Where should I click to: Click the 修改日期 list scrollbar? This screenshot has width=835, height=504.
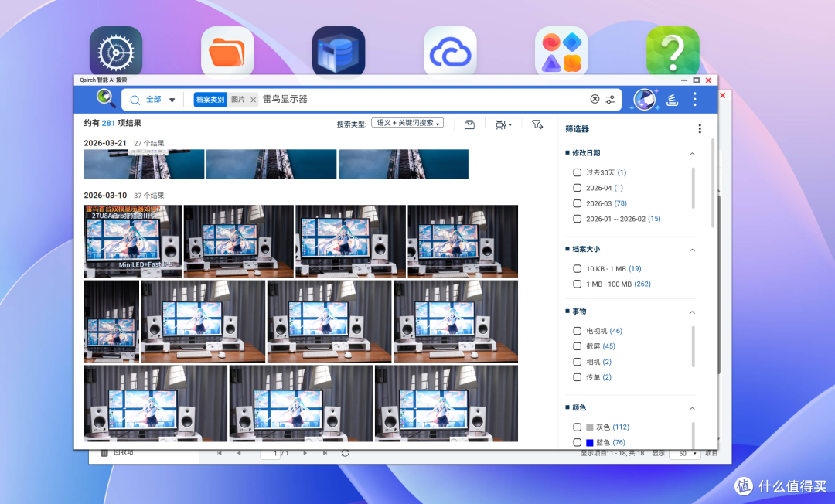coord(693,188)
